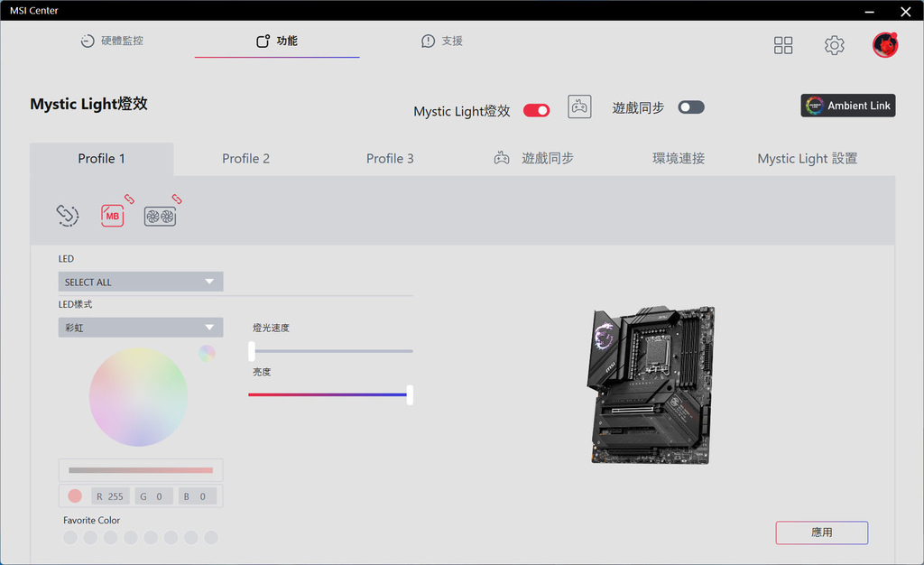924x565 pixels.
Task: Enable the 遊戲同步 toggle switch
Action: pyautogui.click(x=690, y=107)
